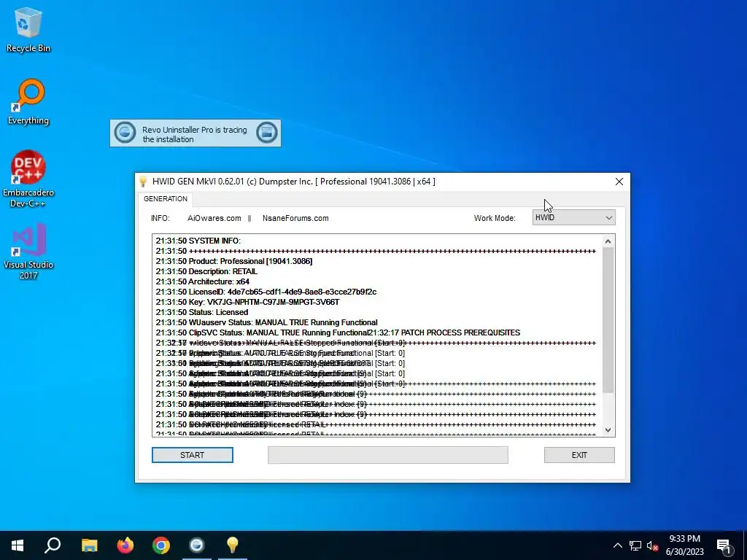Click the 'Product: Professional [19041.3086]' line
Image resolution: width=747 pixels, height=560 pixels.
point(234,262)
